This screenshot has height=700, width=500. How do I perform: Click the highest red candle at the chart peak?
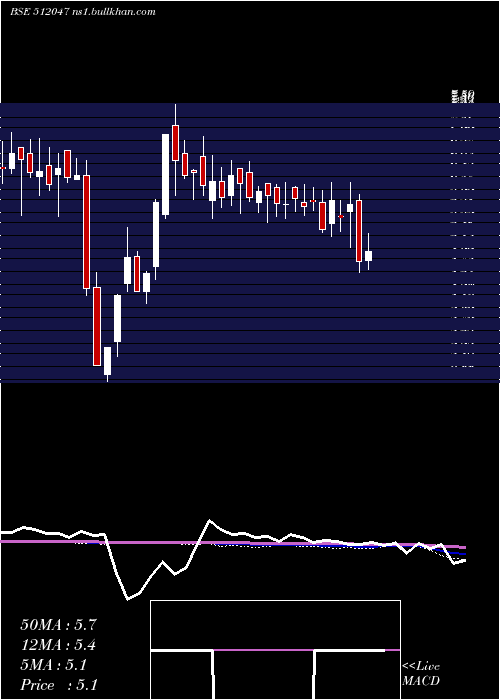(x=175, y=143)
